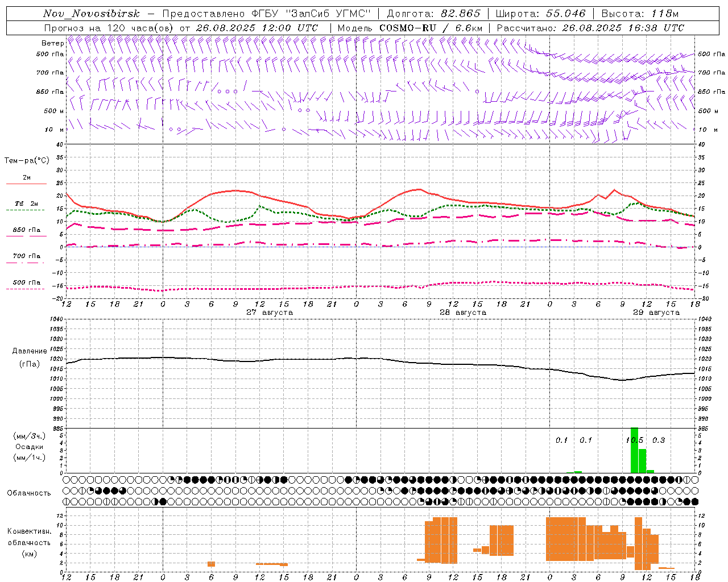This screenshot has height=582, width=728.
Task: Select the (мм/1ч.) precipitation unit label
Action: click(30, 458)
